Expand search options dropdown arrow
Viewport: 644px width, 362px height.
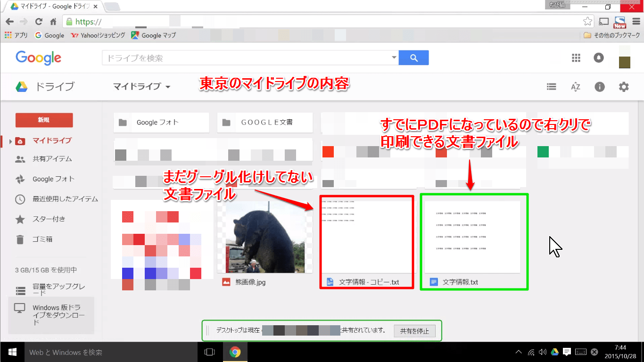tap(394, 58)
